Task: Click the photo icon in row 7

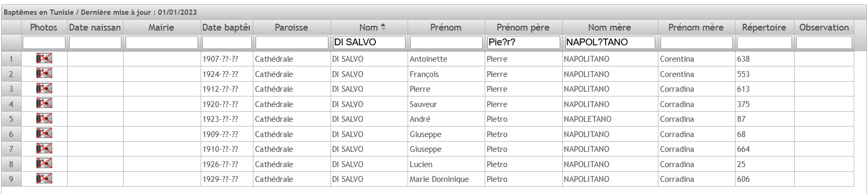Action: click(x=44, y=149)
